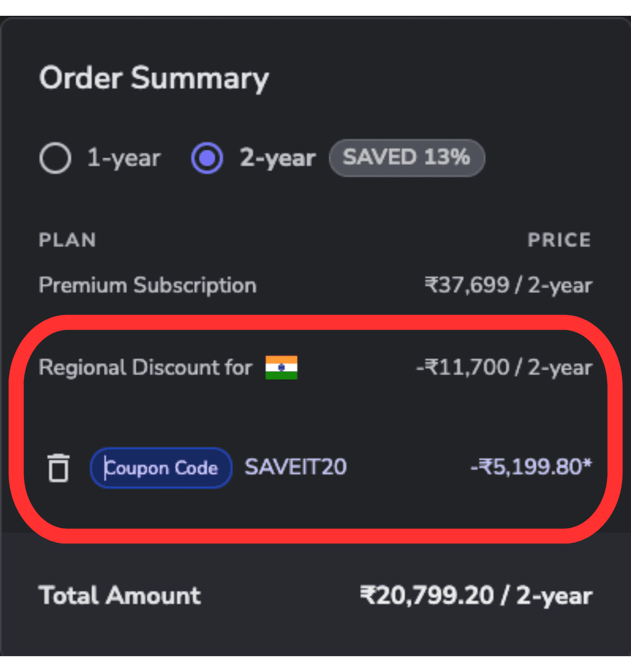The width and height of the screenshot is (631, 672).
Task: Click the asterisk after coupon discount
Action: pos(587,463)
